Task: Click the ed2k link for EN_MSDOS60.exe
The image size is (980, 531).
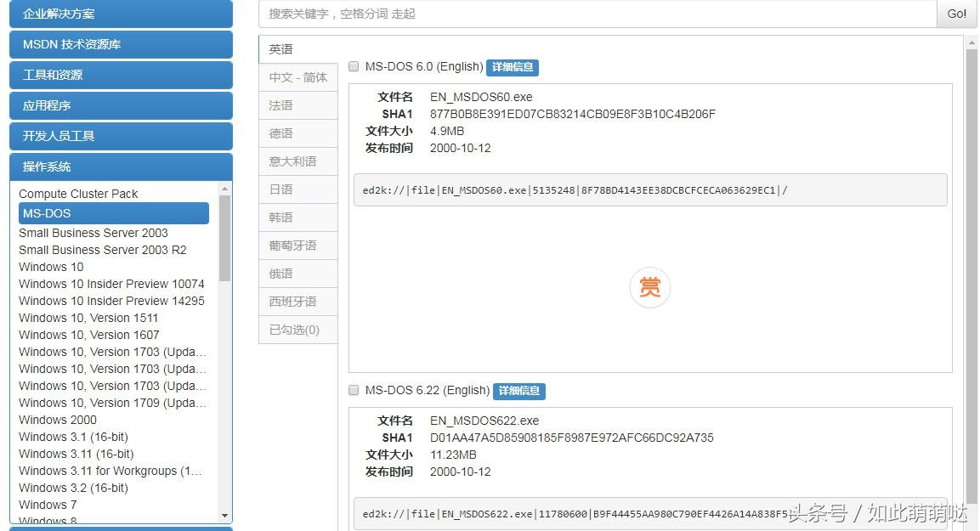Action: pos(575,190)
